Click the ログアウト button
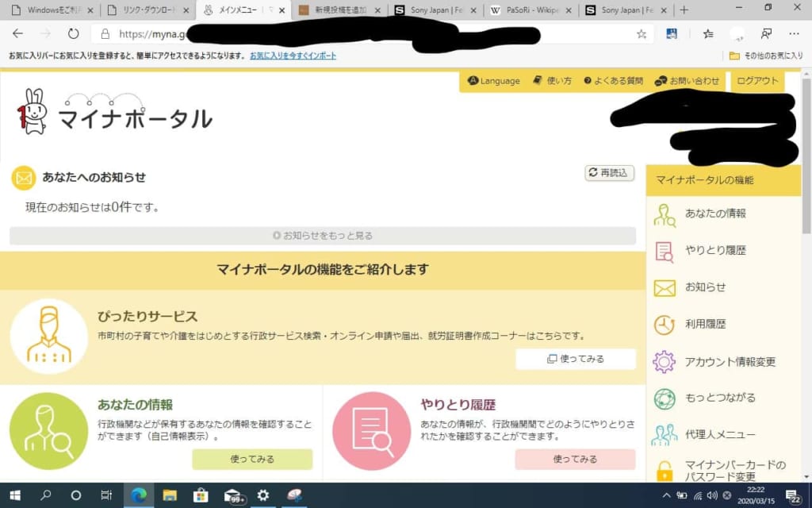812x508 pixels. [757, 81]
